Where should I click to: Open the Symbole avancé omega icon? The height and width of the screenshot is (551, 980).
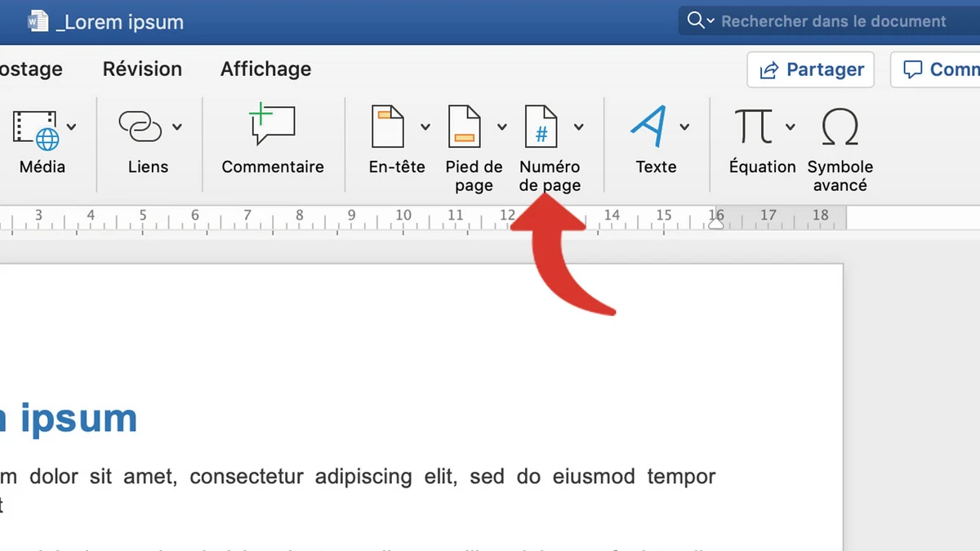coord(840,127)
